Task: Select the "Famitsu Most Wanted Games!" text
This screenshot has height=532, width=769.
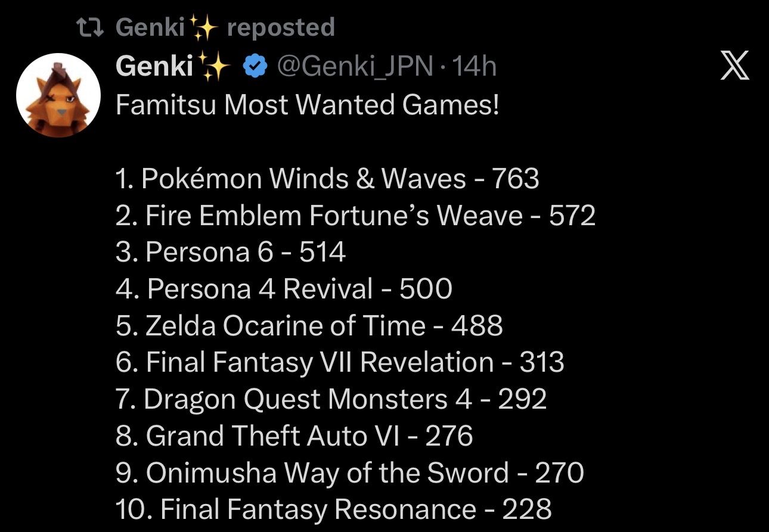Action: tap(307, 105)
